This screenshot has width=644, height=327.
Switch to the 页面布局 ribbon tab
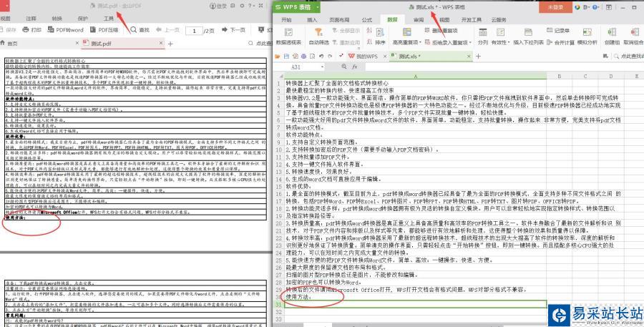click(x=339, y=20)
